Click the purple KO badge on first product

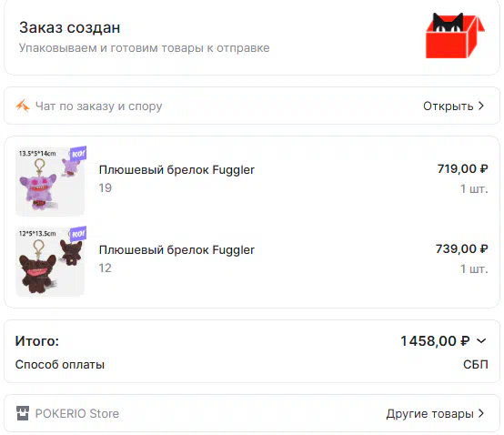click(78, 154)
